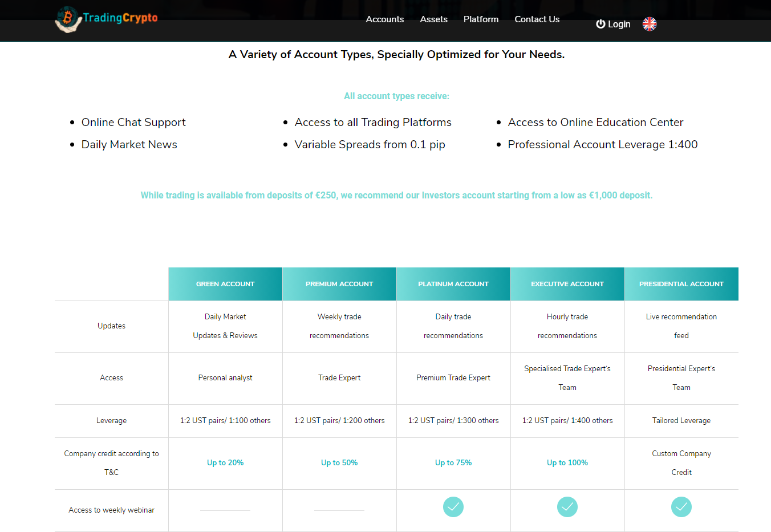Click the 'Up to 20%' credit value

(225, 462)
